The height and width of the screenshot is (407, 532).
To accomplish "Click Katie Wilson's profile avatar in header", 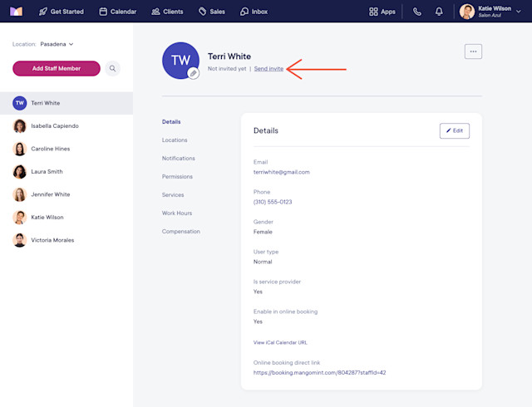I will point(467,12).
